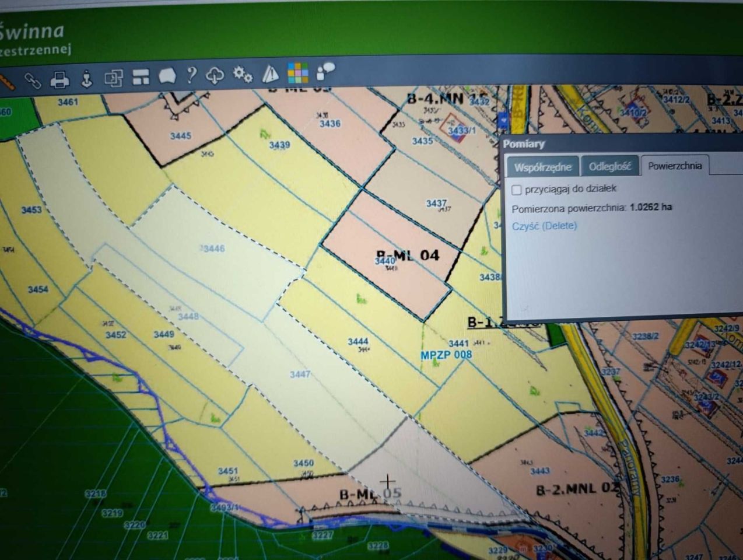Image resolution: width=743 pixels, height=560 pixels.
Task: Click the cloud download icon
Action: click(215, 75)
